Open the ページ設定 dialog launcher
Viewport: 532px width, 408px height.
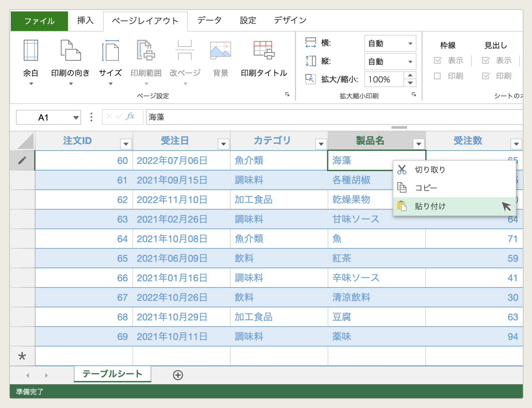tap(287, 95)
